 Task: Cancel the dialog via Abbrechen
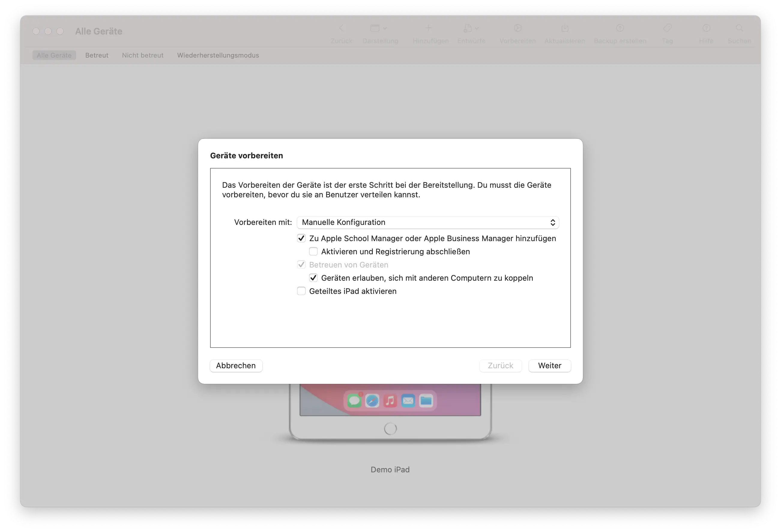tap(236, 366)
